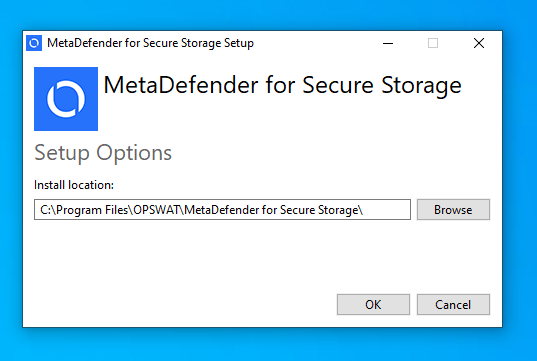Click the large 'MetaDefender for Secure Storage' heading

283,85
